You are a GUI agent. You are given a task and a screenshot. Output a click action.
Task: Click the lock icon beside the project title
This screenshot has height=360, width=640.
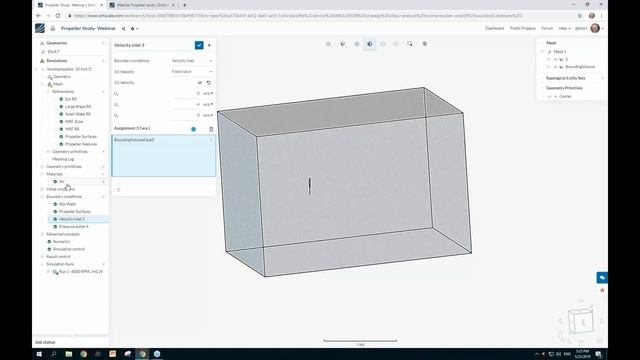click(53, 29)
